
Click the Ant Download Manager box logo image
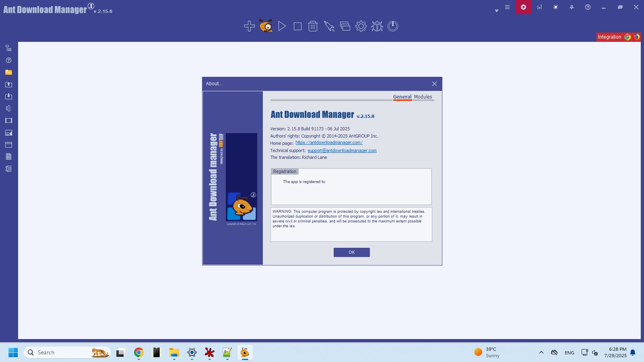pyautogui.click(x=241, y=177)
